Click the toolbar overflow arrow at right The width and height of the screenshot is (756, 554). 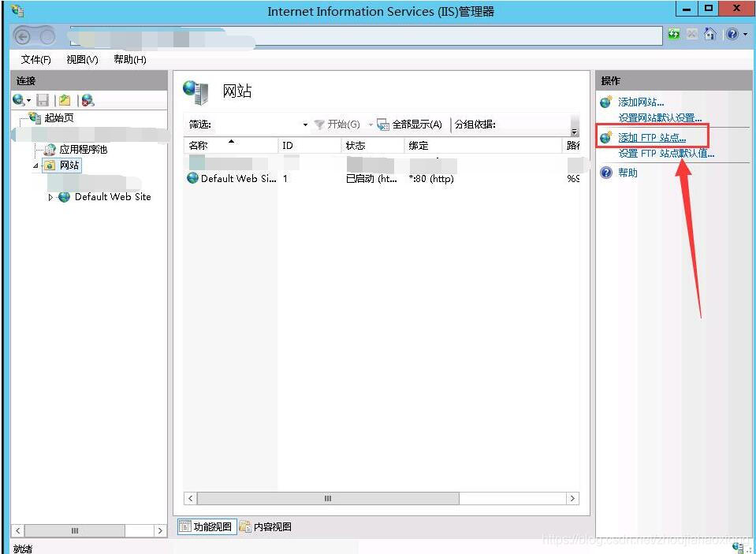point(574,132)
